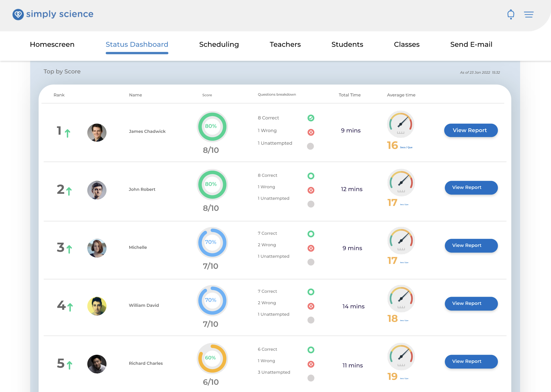View report for James Chadwick

pyautogui.click(x=471, y=130)
